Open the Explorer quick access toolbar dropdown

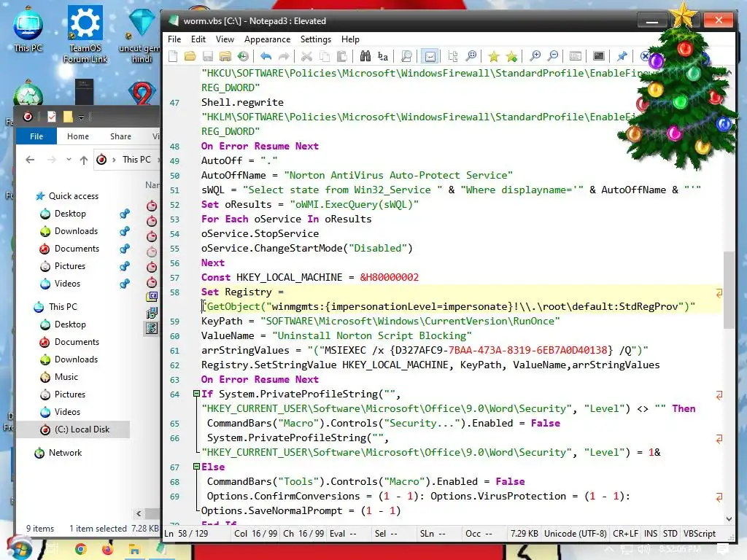(82, 117)
